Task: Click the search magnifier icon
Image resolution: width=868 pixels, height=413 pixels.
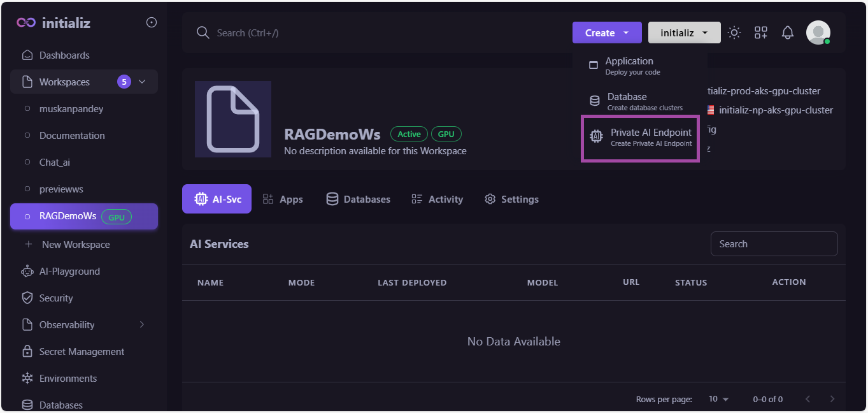Action: (x=203, y=32)
